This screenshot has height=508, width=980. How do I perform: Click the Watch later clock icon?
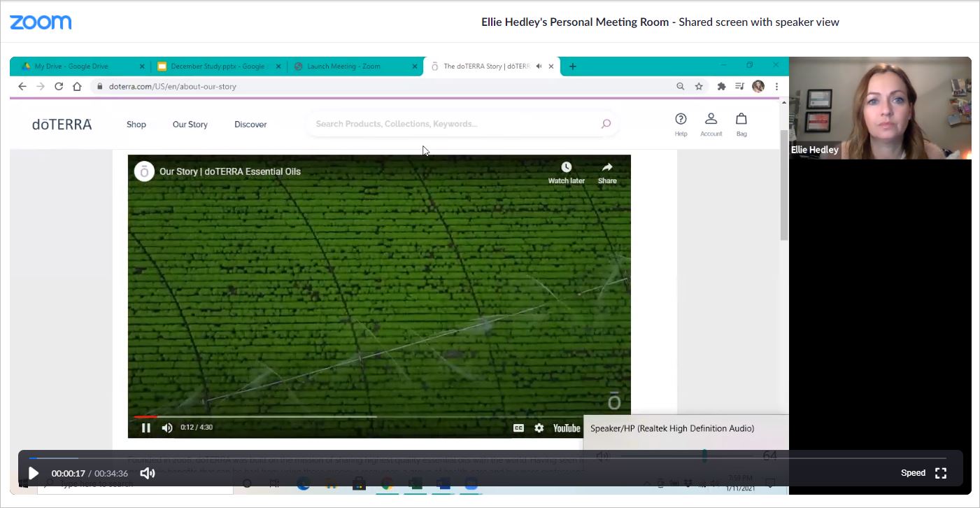[x=566, y=167]
